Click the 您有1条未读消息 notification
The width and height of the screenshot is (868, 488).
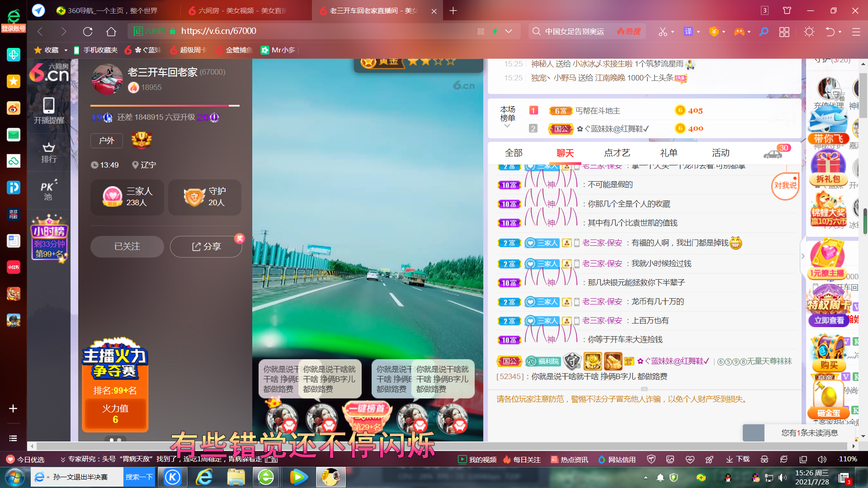(x=809, y=433)
